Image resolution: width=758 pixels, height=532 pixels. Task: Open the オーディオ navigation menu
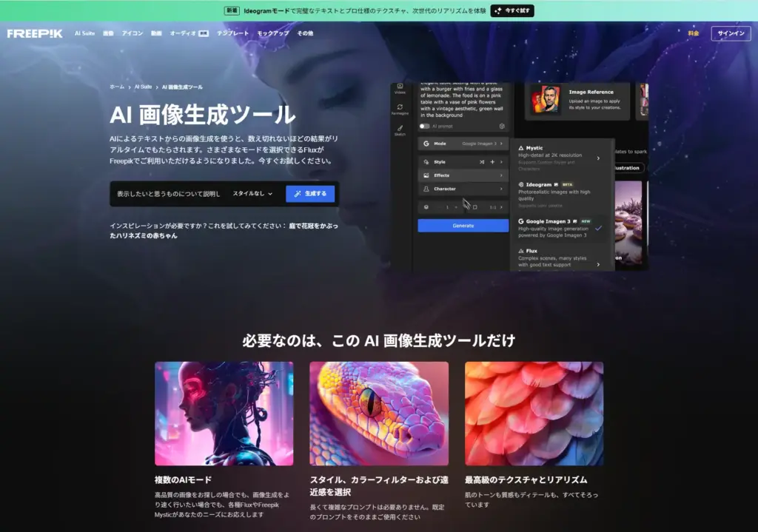(189, 33)
